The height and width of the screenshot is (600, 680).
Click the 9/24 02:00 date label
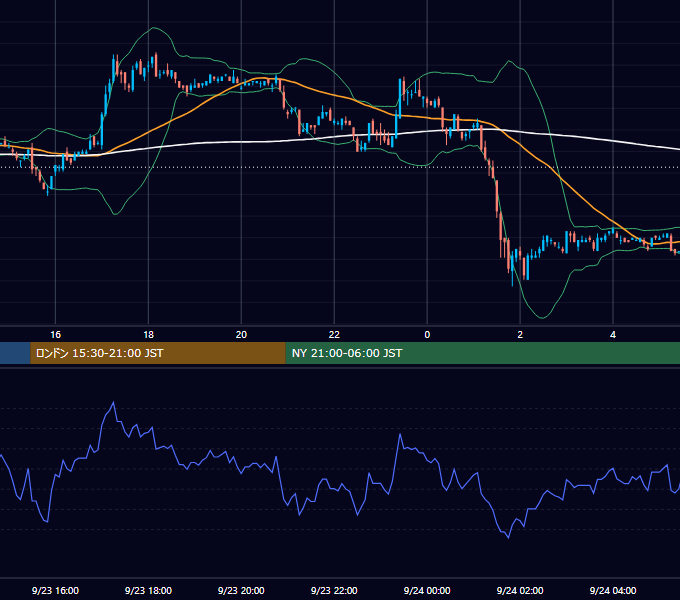point(520,590)
